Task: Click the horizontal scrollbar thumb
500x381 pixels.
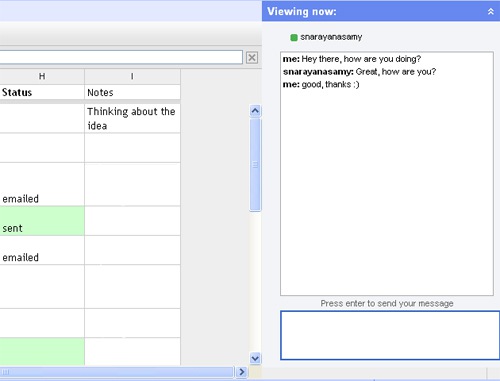Action: tap(117, 371)
